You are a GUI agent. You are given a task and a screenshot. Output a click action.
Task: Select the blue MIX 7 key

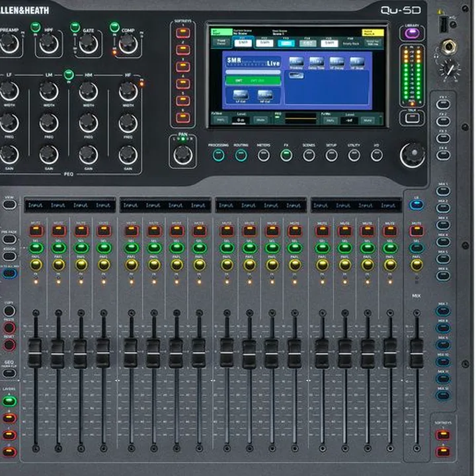pyautogui.click(x=443, y=311)
